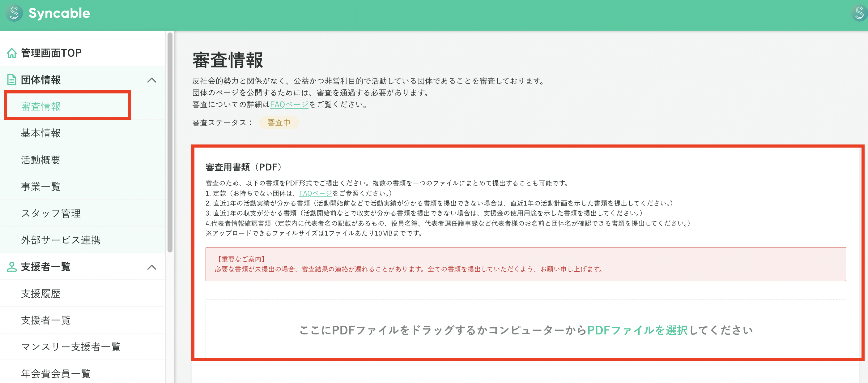Image resolution: width=868 pixels, height=383 pixels.
Task: Click PDFファイルを選択 upload link
Action: [x=637, y=330]
